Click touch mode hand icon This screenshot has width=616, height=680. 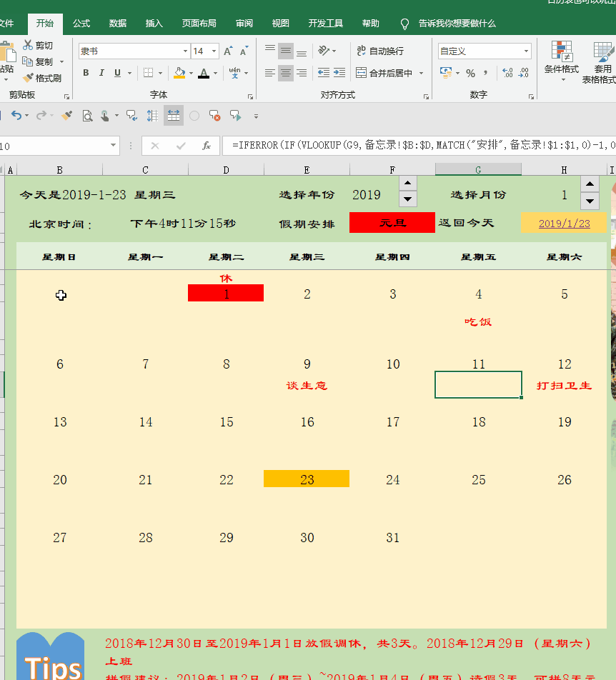[104, 116]
